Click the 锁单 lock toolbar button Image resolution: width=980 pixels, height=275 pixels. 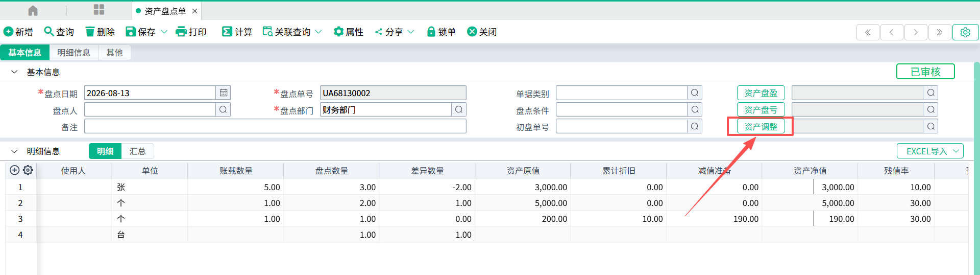click(441, 32)
